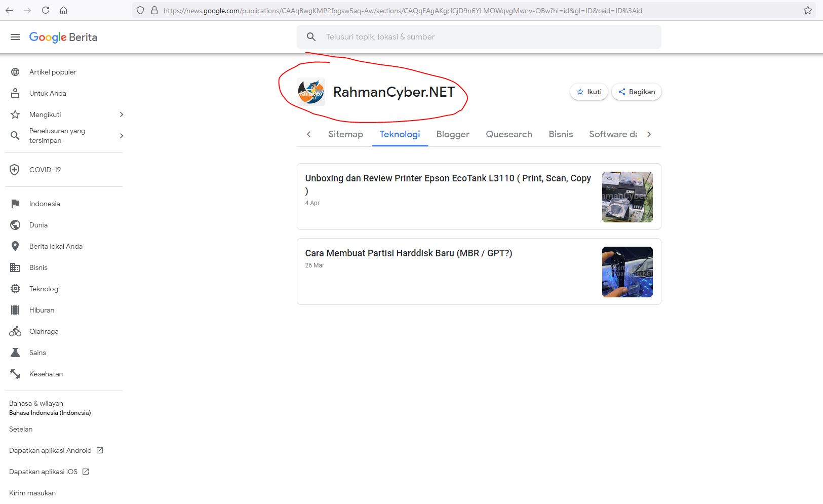Follow publication with the Ikuti button
This screenshot has width=823, height=504.
(x=589, y=92)
